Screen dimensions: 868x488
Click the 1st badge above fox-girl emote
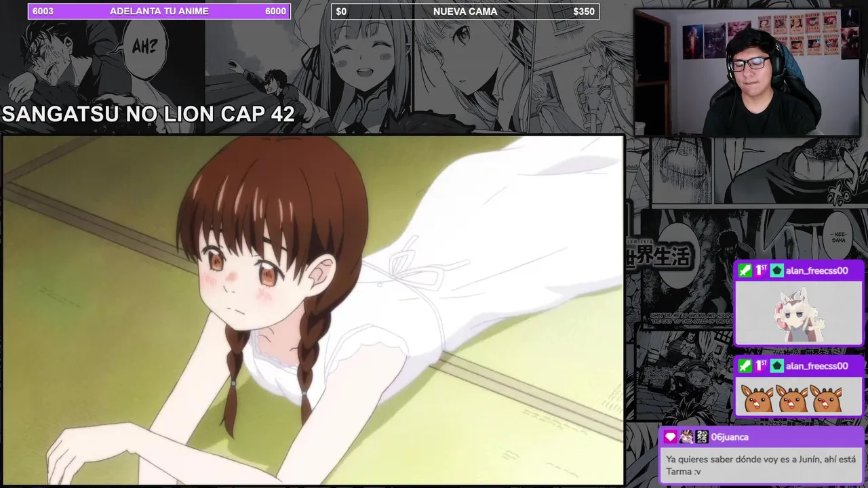(x=761, y=270)
